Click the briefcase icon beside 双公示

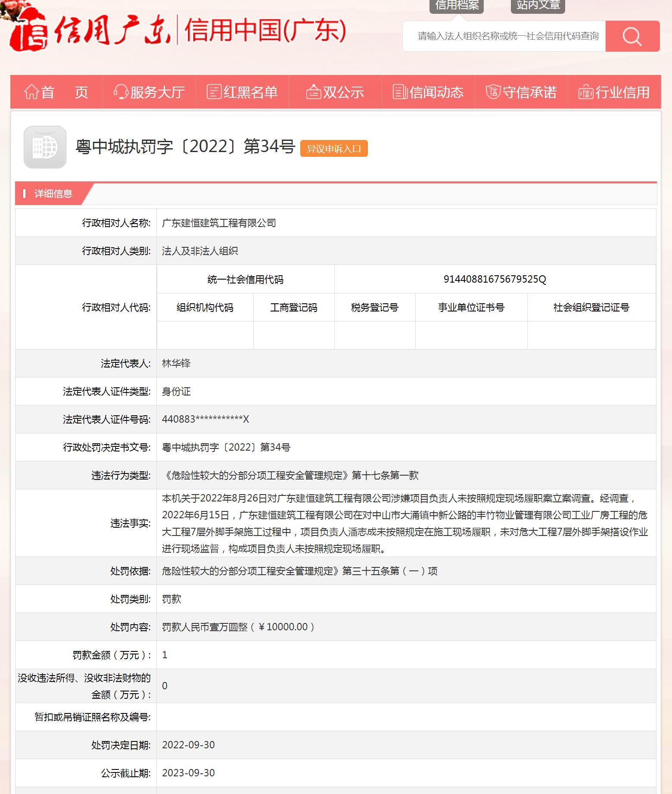[x=313, y=92]
